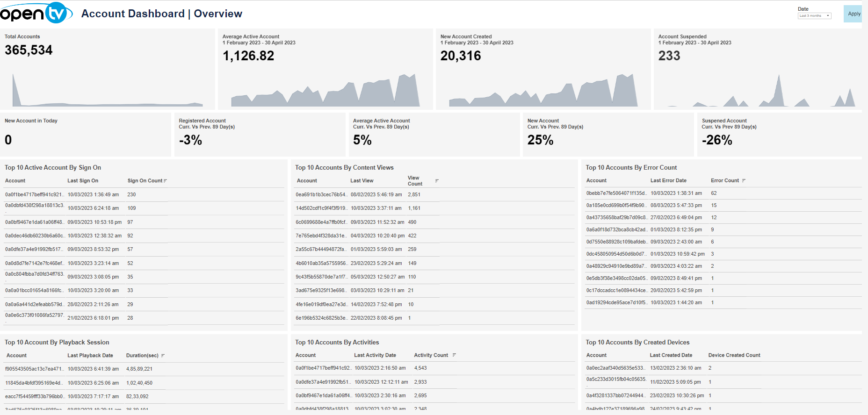The height and width of the screenshot is (415, 868).
Task: Open the Date range dropdown
Action: coord(814,16)
